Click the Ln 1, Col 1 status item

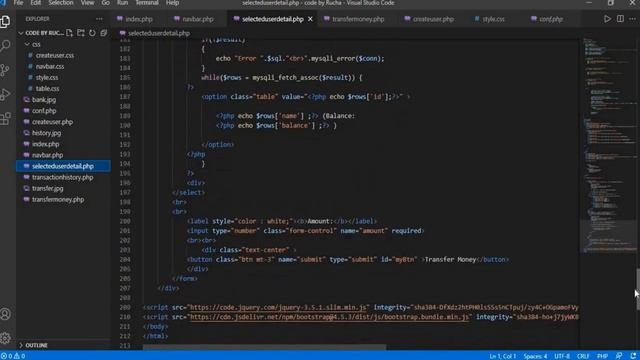502,356
